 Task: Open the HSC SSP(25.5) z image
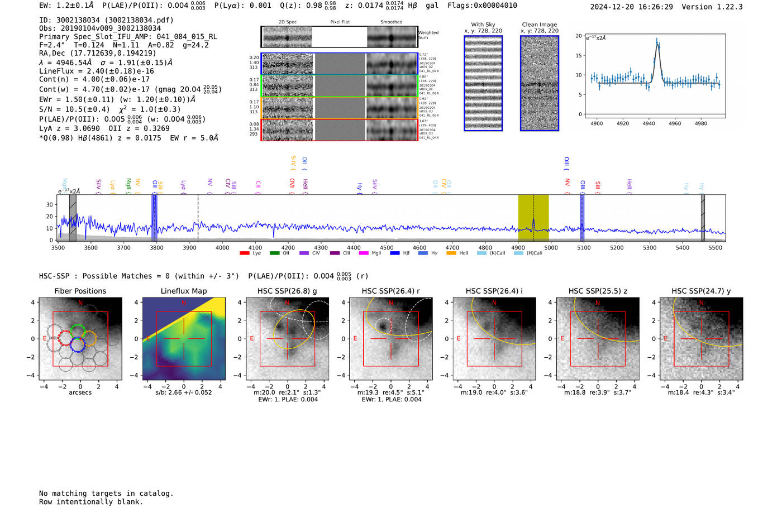pyautogui.click(x=598, y=338)
